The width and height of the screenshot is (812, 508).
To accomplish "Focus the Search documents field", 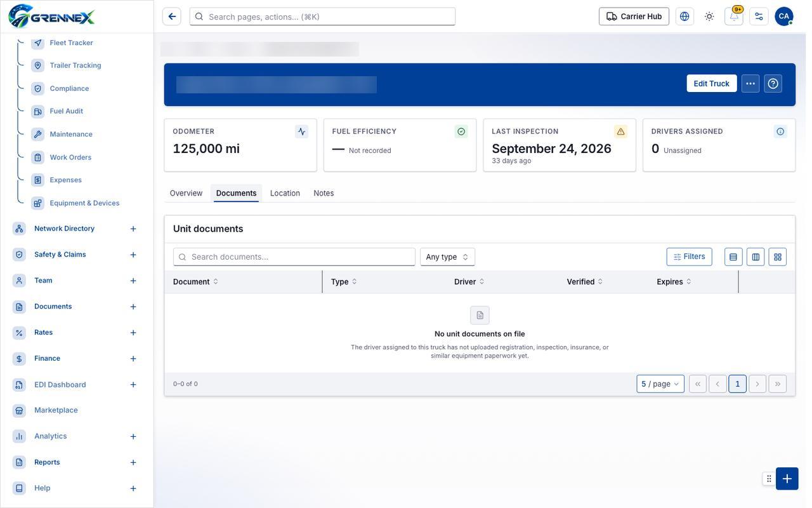I will tap(294, 257).
